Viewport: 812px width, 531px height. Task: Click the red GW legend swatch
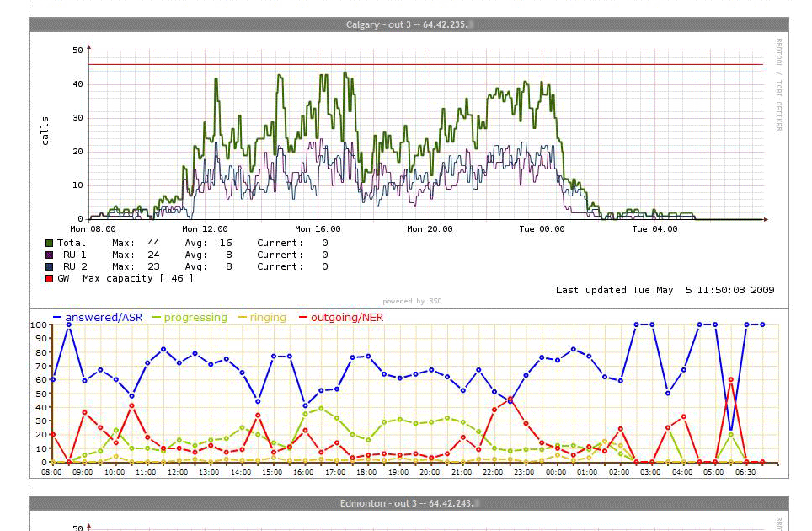[x=50, y=278]
